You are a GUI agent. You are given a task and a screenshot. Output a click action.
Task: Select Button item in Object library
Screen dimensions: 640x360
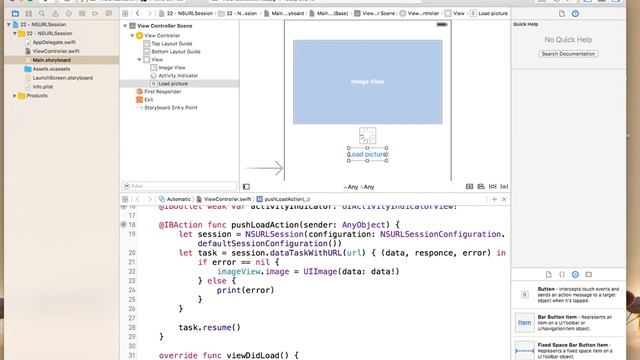568,295
